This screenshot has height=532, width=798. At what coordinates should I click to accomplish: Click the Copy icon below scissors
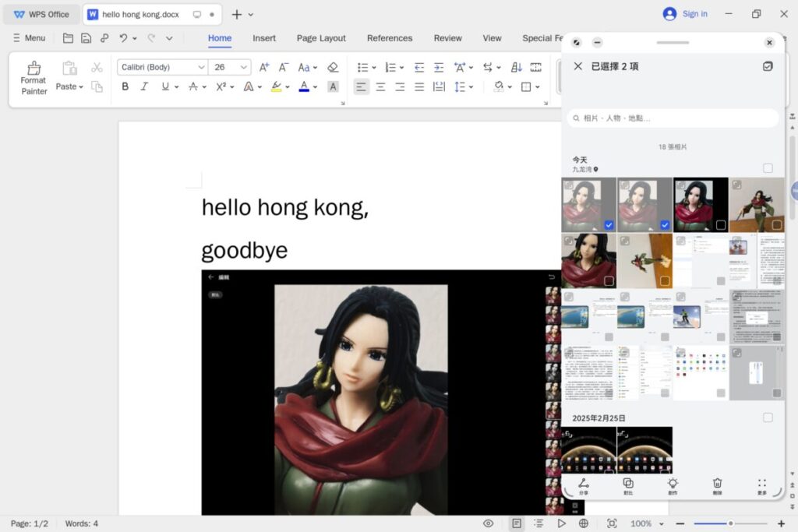tap(97, 86)
